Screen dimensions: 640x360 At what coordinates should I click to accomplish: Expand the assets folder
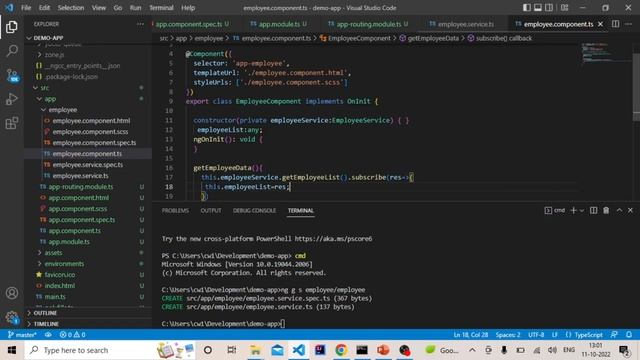click(88, 253)
